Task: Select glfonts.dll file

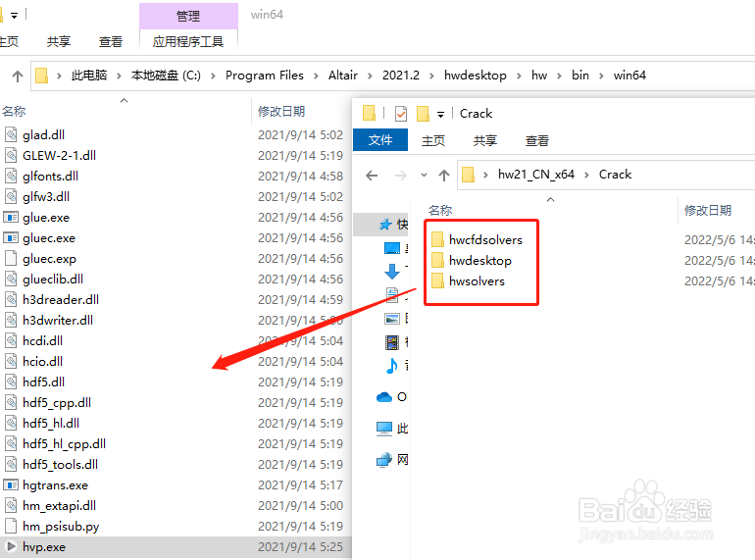Action: coord(50,177)
